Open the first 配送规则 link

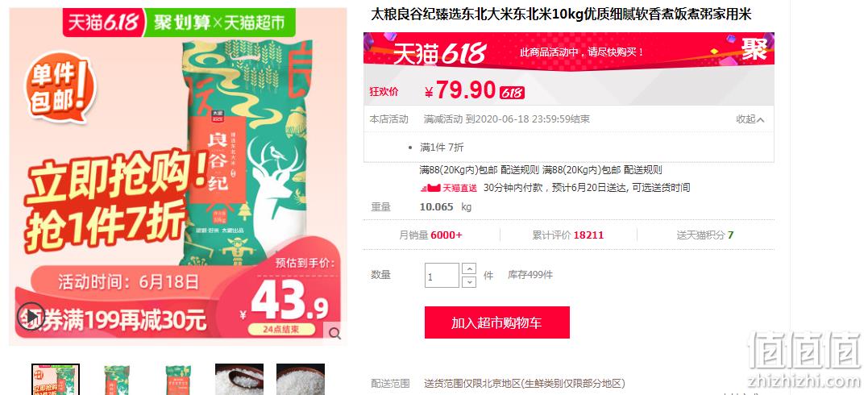point(519,170)
